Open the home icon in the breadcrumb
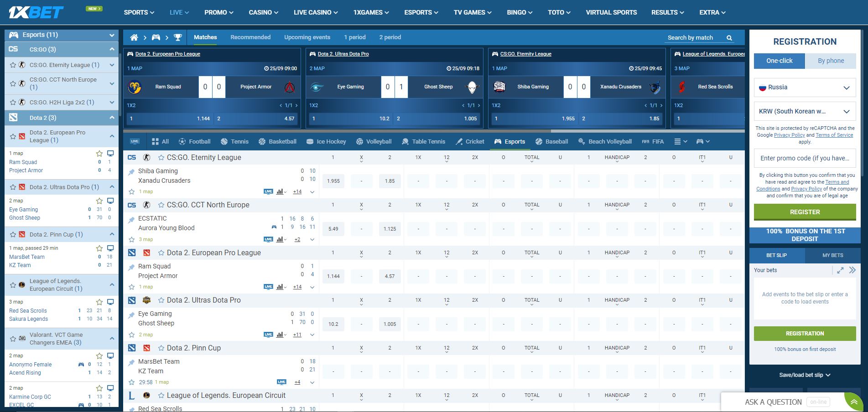This screenshot has width=868, height=412. (134, 37)
